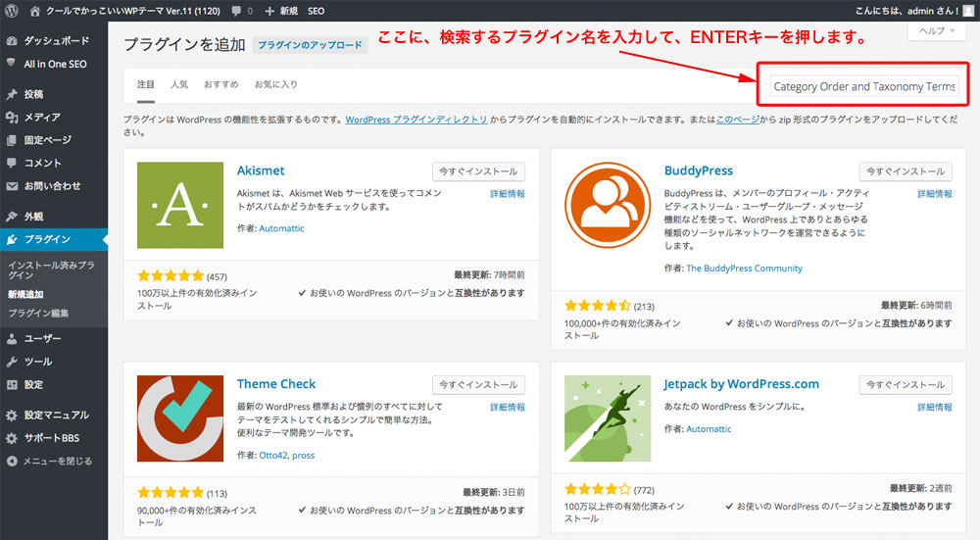The height and width of the screenshot is (540, 980).
Task: Click Akismet's star rating (457)
Action: click(171, 275)
